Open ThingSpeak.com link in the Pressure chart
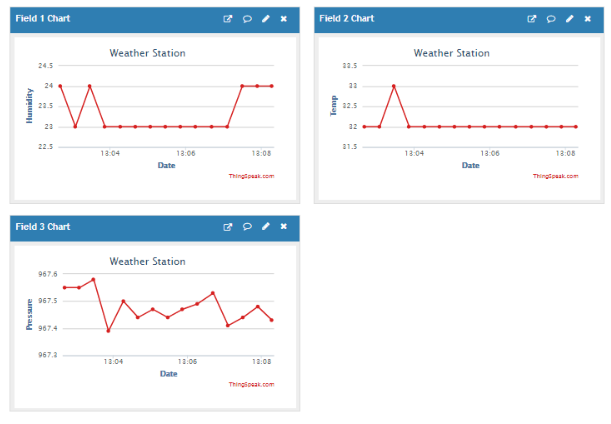Screen dimensions: 611x424 tap(251, 384)
